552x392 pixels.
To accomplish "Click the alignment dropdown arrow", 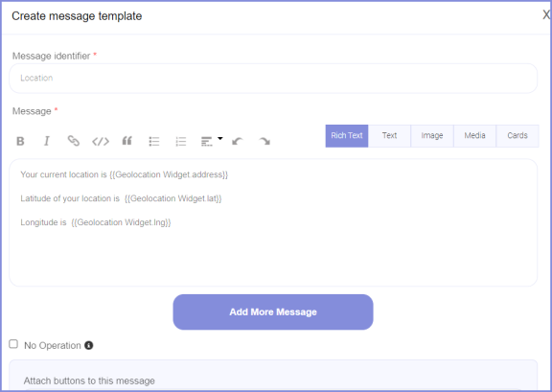I will (x=220, y=138).
